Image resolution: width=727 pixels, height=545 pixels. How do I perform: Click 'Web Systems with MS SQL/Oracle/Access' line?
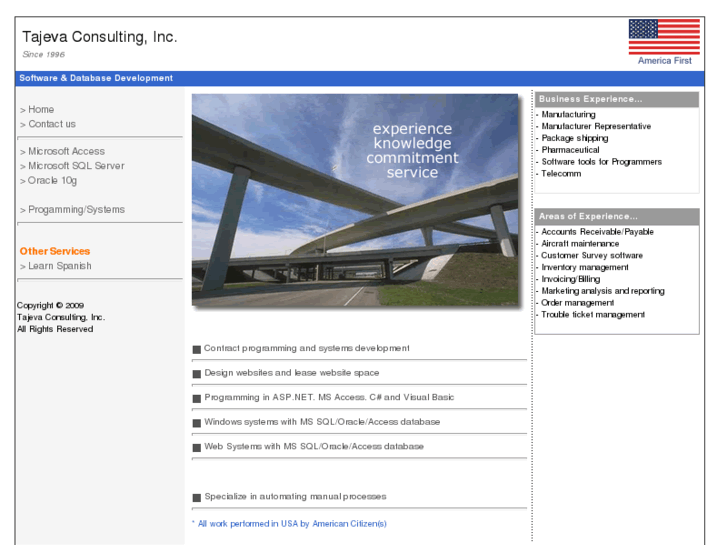tap(314, 447)
